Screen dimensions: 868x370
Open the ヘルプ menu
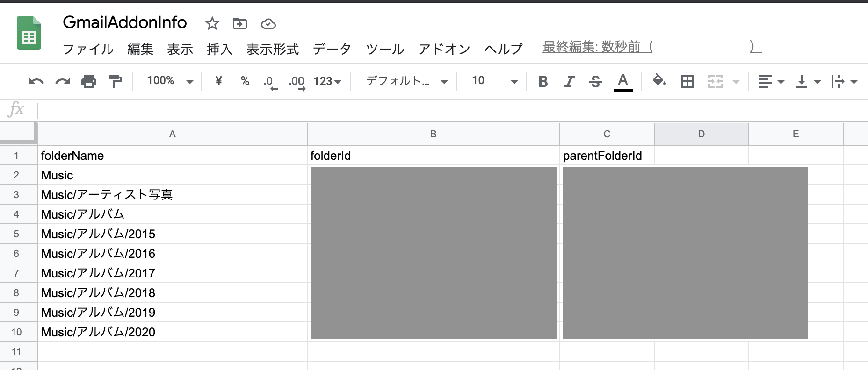point(503,49)
